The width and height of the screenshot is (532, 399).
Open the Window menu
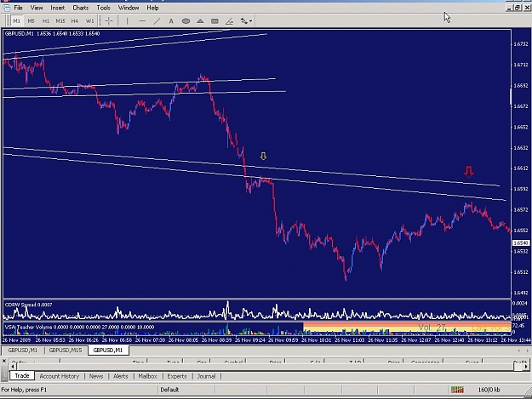(129, 8)
